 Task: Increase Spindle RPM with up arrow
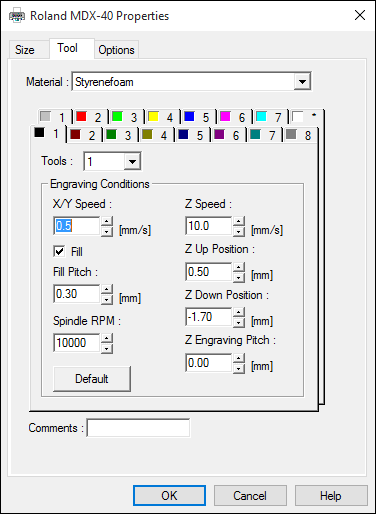(x=107, y=338)
